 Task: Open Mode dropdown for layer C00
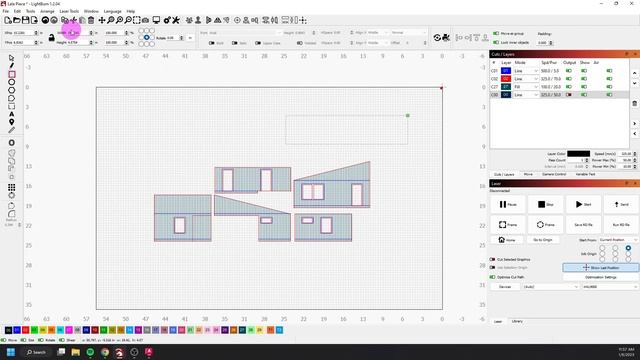pyautogui.click(x=526, y=95)
